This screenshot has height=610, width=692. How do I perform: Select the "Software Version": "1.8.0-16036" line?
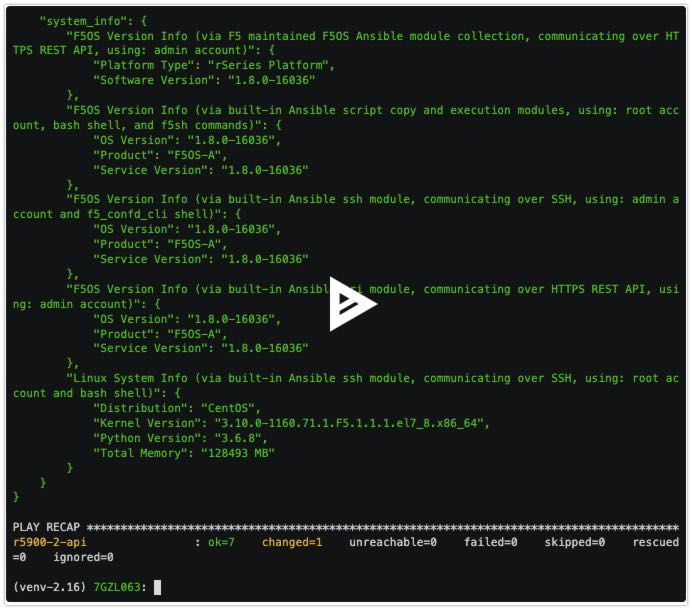point(204,80)
